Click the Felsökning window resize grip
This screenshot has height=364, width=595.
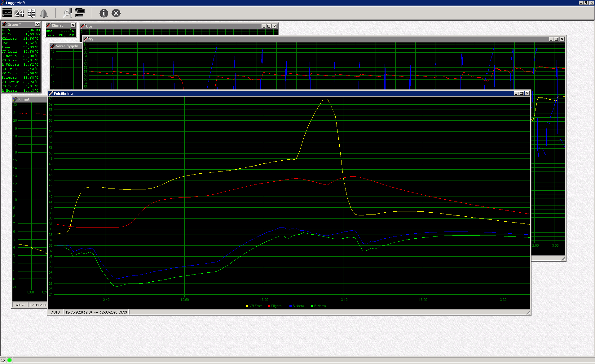(x=528, y=313)
